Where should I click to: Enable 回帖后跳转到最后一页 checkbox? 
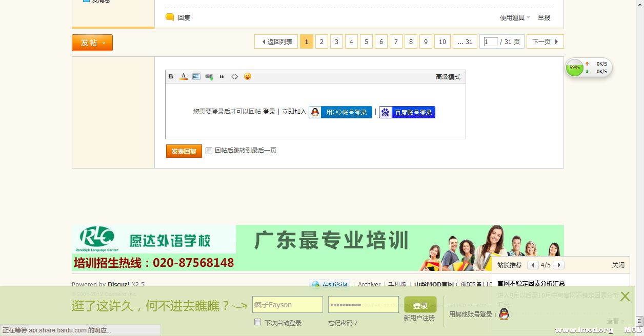tap(209, 151)
